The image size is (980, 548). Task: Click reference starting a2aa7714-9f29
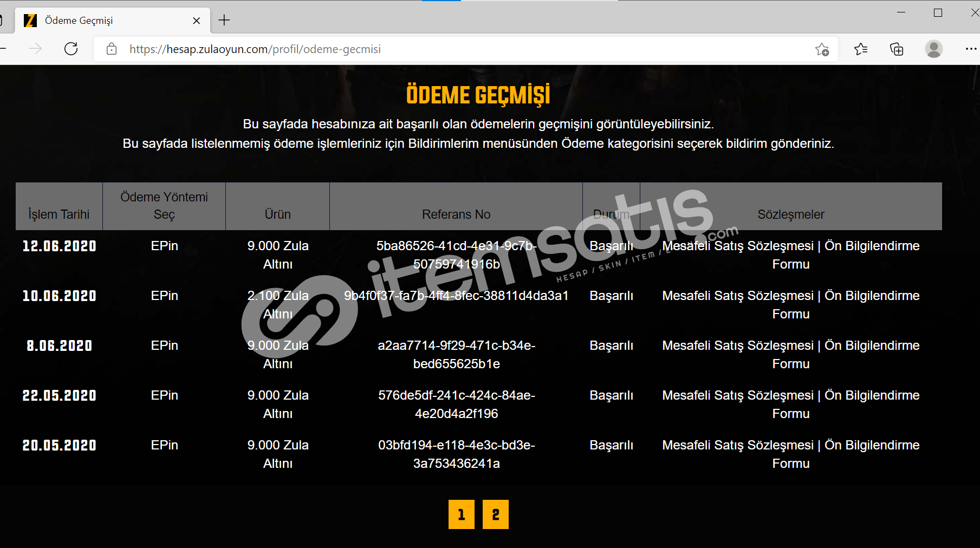click(456, 355)
